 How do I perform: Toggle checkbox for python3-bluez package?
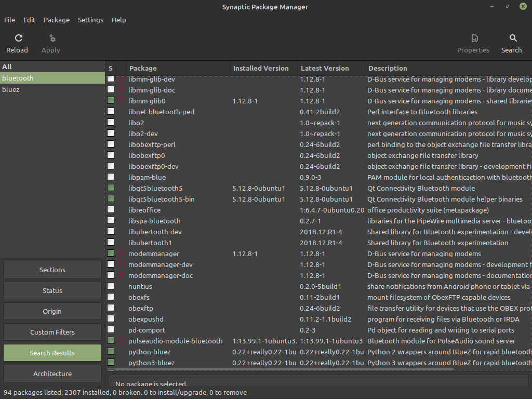point(111,363)
